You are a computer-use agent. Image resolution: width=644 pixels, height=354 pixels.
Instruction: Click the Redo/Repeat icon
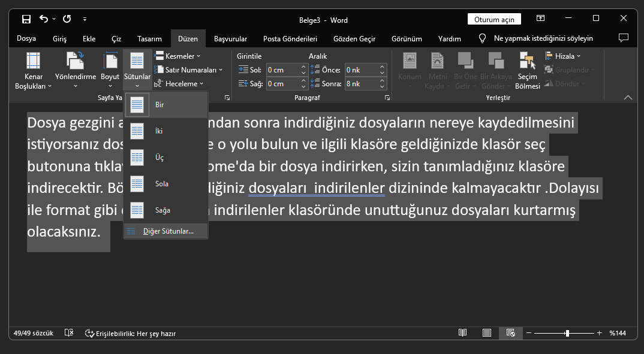(x=67, y=19)
